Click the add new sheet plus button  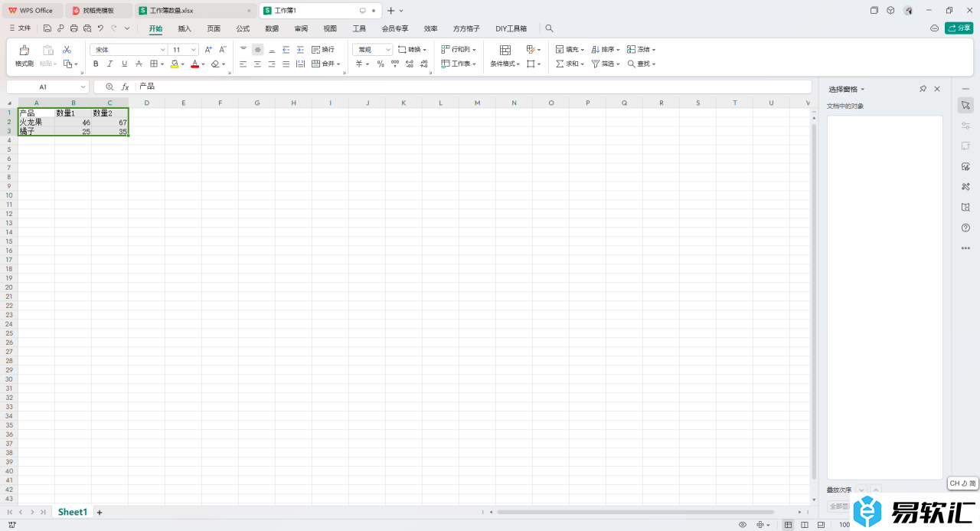pyautogui.click(x=99, y=512)
